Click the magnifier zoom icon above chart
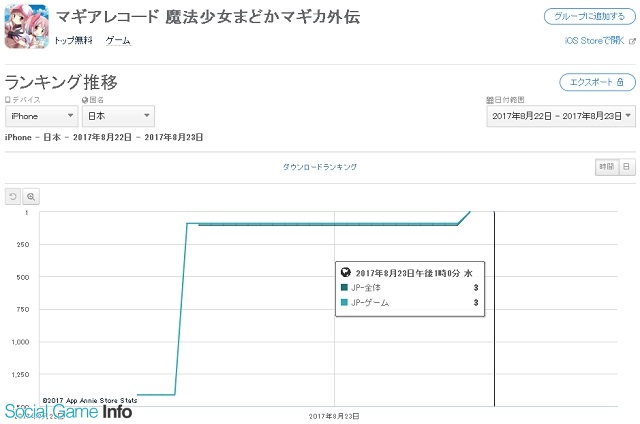This screenshot has height=424, width=640. pos(31,196)
